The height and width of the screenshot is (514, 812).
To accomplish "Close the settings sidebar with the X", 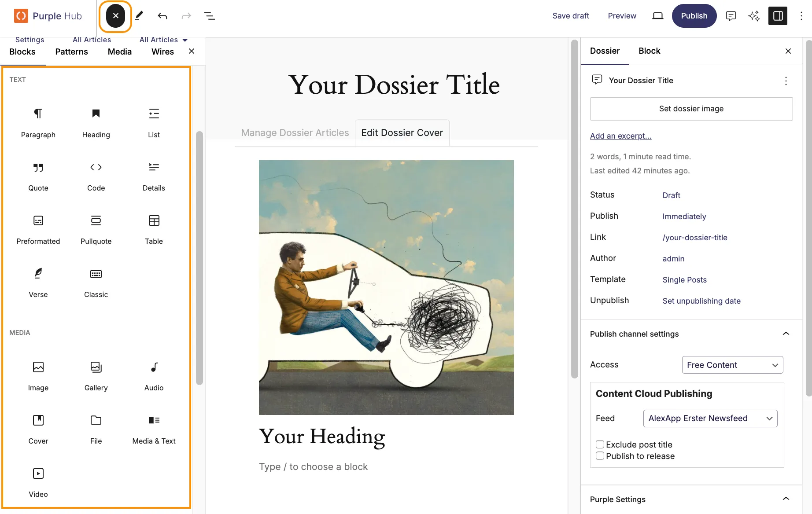I will coord(788,51).
